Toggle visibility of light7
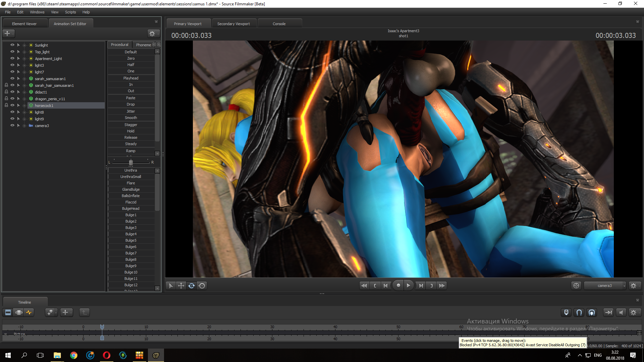Image resolution: width=644 pixels, height=362 pixels. point(12,72)
